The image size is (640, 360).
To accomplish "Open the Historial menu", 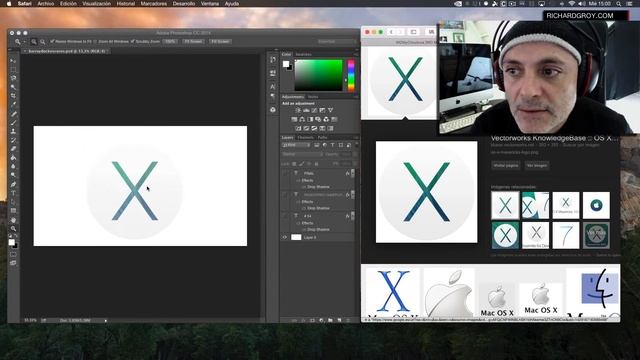I will (x=126, y=4).
